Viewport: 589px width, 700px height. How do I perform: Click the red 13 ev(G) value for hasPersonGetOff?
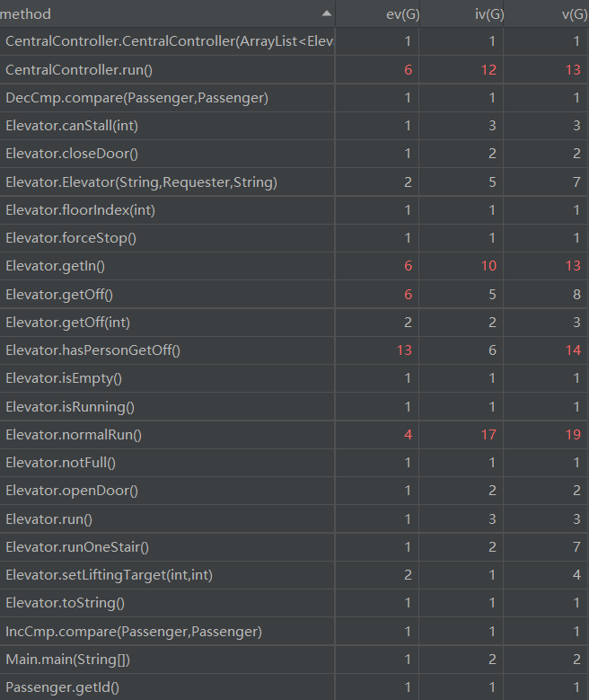(x=404, y=350)
